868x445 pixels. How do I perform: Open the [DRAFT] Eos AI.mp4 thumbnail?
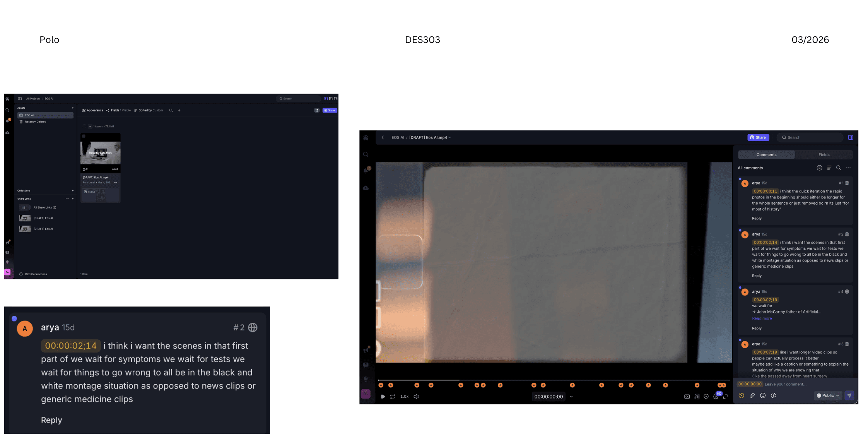click(101, 152)
